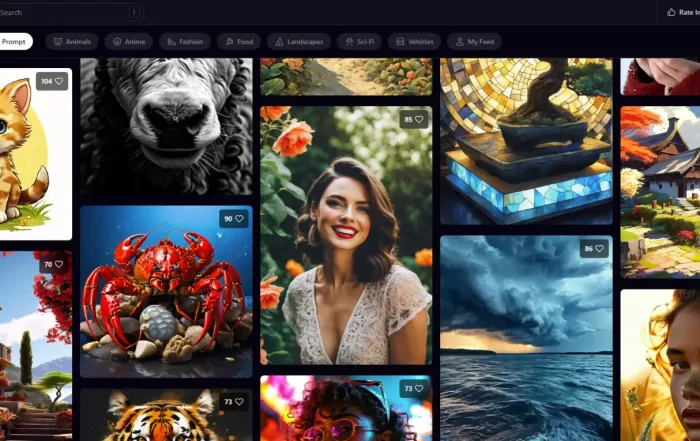Open My Feed

click(x=474, y=42)
